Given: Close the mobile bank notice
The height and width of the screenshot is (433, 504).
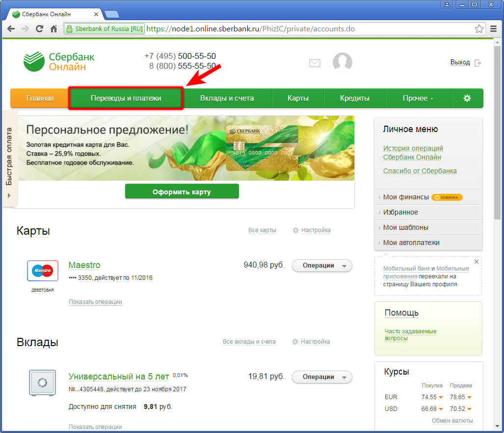Looking at the screenshot, I should pos(477,262).
